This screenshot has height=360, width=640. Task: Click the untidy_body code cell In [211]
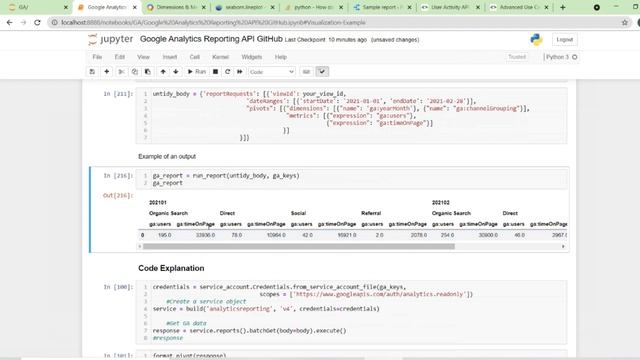(x=351, y=116)
